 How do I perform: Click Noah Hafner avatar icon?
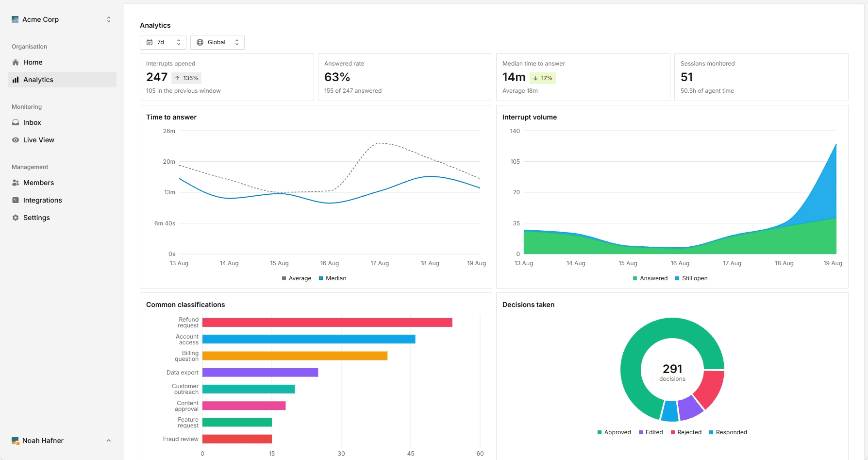click(x=15, y=441)
